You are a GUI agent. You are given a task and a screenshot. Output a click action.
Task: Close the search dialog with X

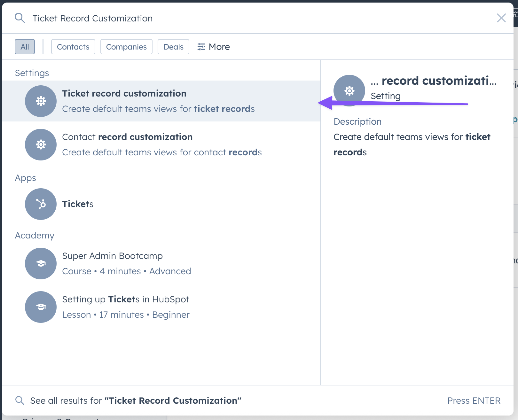point(501,18)
